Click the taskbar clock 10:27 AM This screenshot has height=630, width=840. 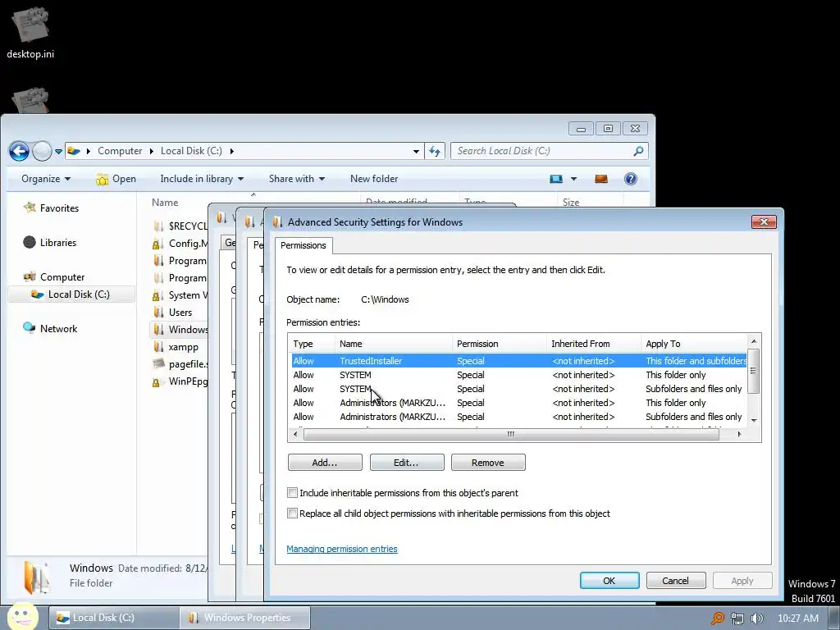tap(797, 619)
